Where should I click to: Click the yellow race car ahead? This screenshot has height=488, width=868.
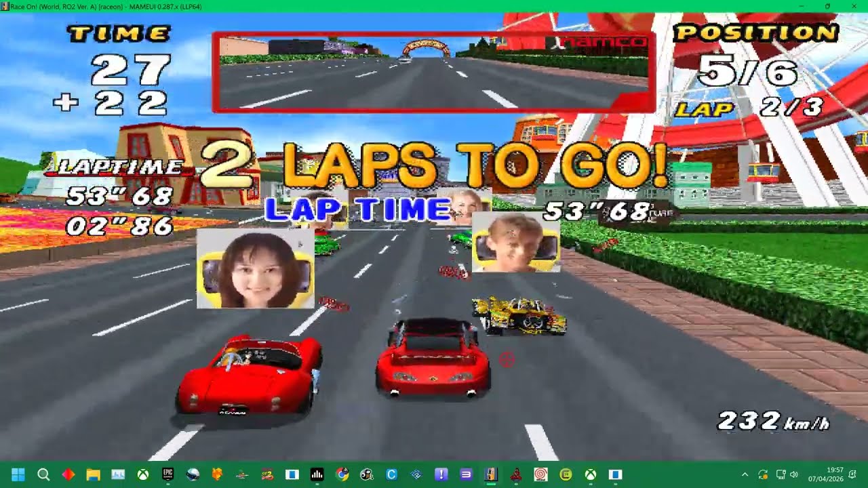point(519,315)
